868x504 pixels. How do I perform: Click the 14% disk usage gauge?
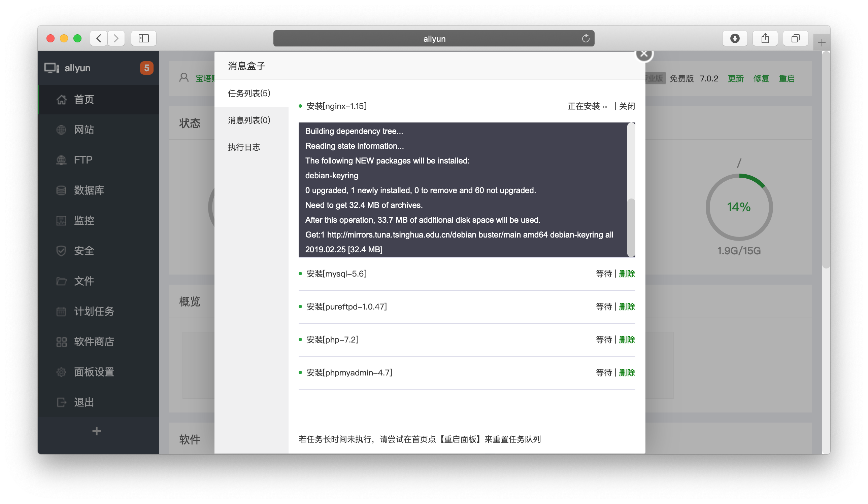click(739, 207)
